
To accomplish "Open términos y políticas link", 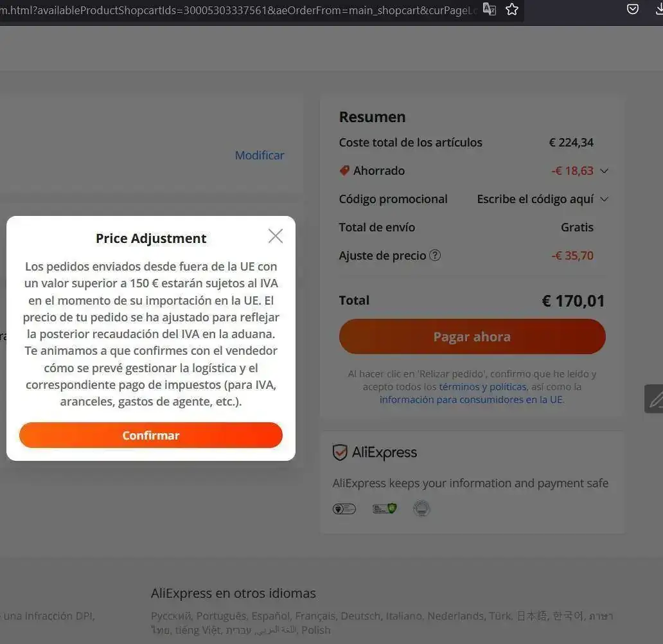I will 483,387.
